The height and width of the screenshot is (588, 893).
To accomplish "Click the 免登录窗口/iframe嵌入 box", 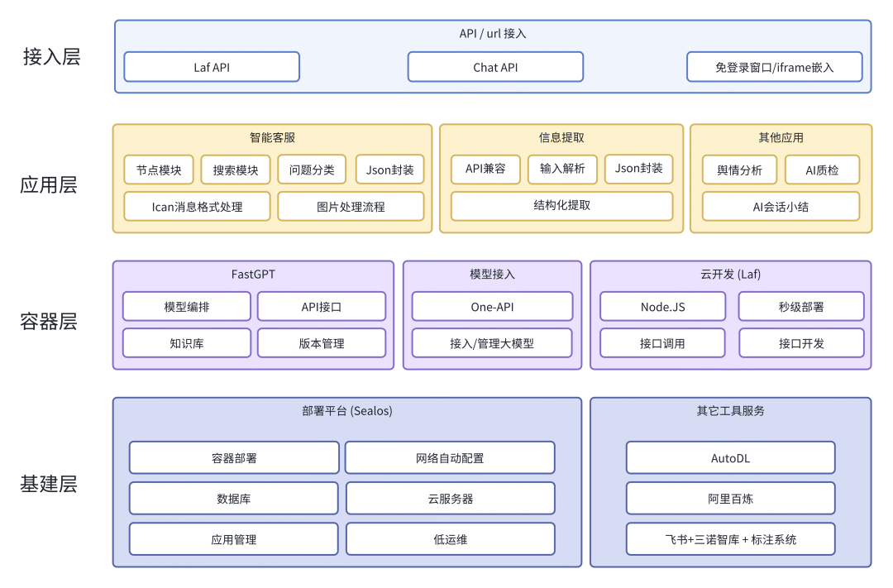I will tap(775, 67).
